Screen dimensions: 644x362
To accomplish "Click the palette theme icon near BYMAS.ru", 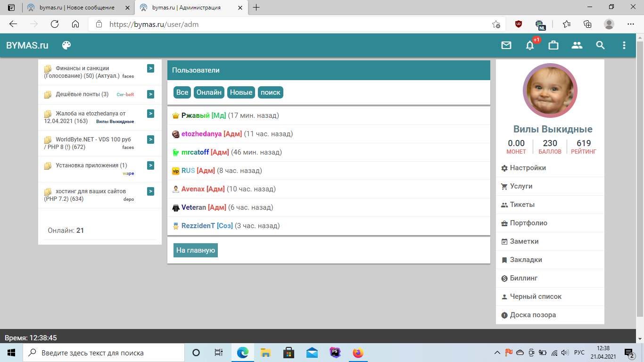I will (x=66, y=45).
